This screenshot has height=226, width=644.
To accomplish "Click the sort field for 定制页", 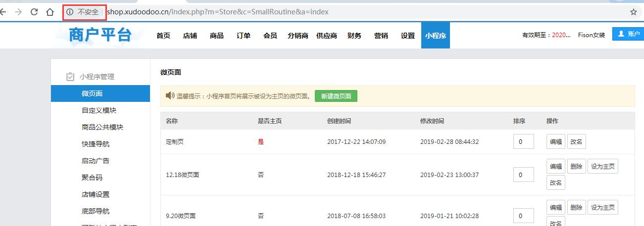I will [x=523, y=141].
